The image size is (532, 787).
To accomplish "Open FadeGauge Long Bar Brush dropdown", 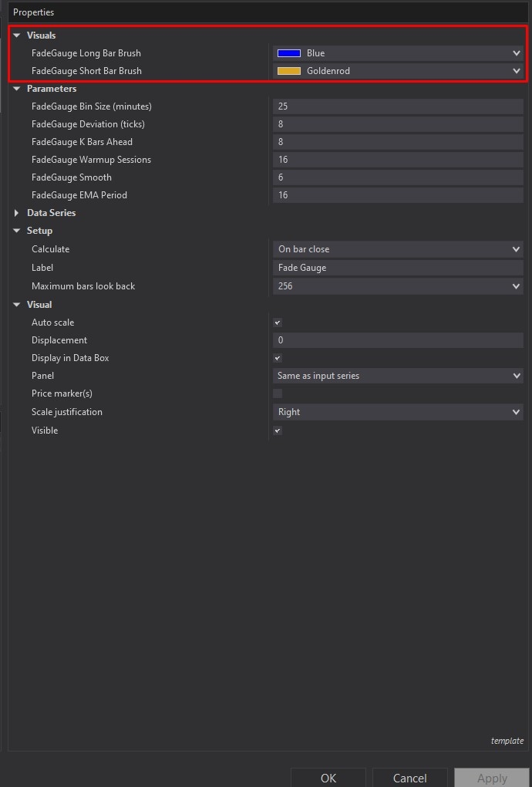I will 516,53.
